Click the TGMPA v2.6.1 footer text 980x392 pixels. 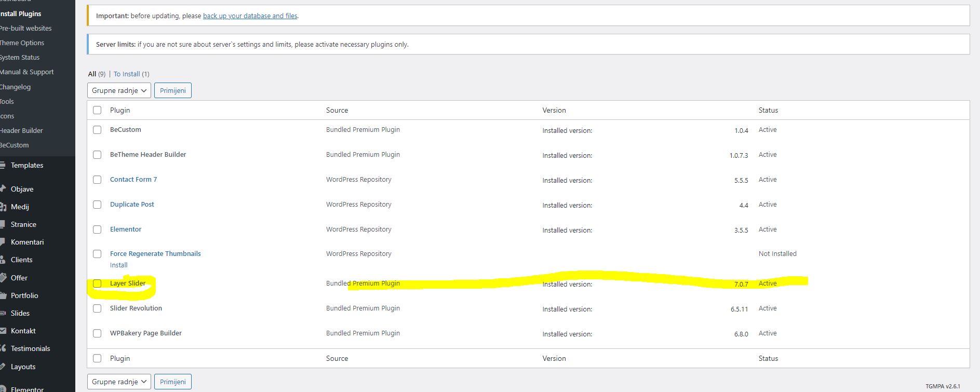(943, 386)
